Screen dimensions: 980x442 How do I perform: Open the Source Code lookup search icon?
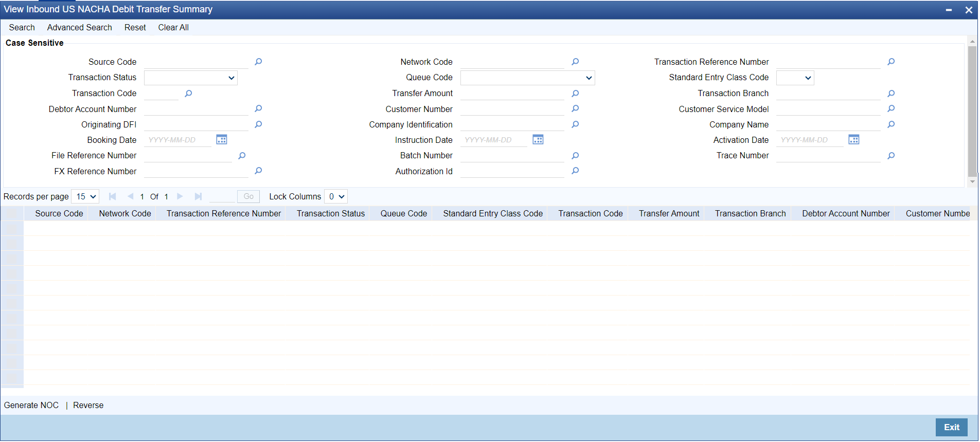click(258, 62)
